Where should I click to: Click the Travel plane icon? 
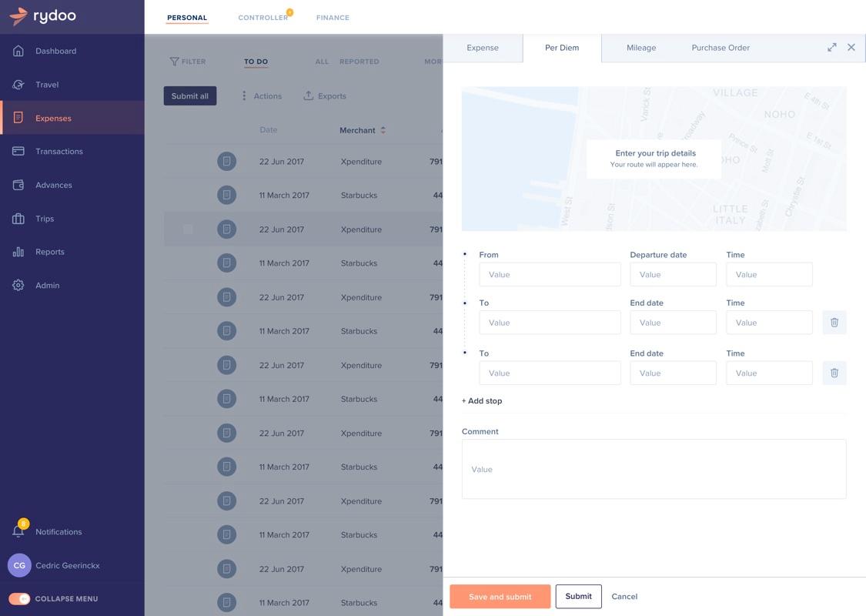click(x=18, y=85)
